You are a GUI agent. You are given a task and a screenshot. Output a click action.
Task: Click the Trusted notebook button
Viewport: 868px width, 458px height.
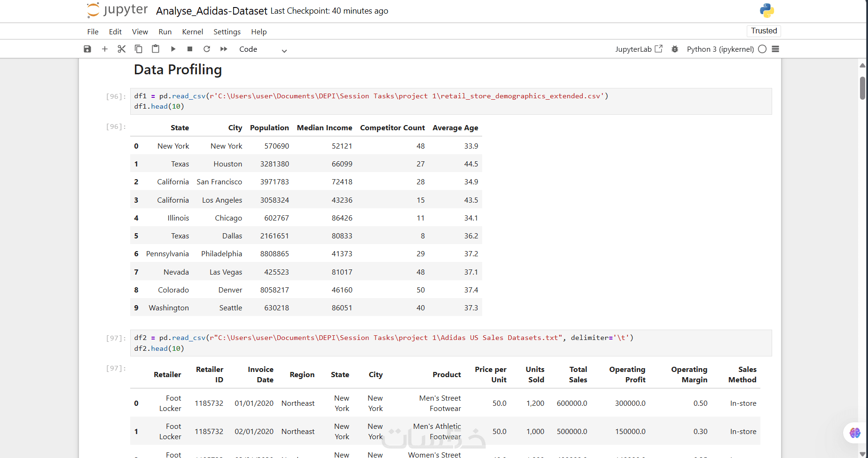click(x=764, y=31)
